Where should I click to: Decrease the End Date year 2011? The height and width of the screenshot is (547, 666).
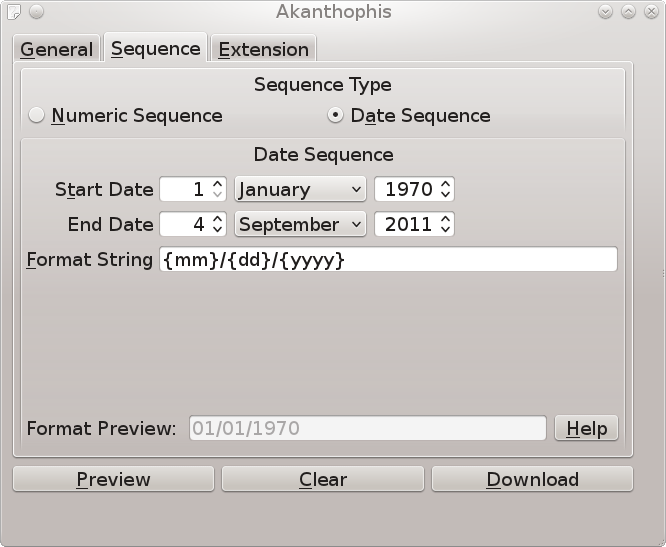445,229
